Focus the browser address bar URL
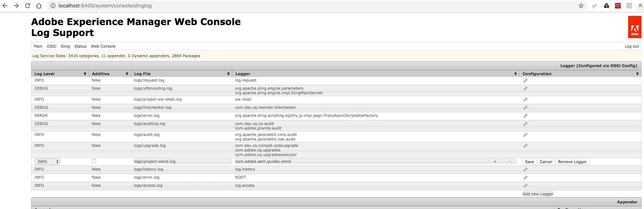 click(x=105, y=6)
